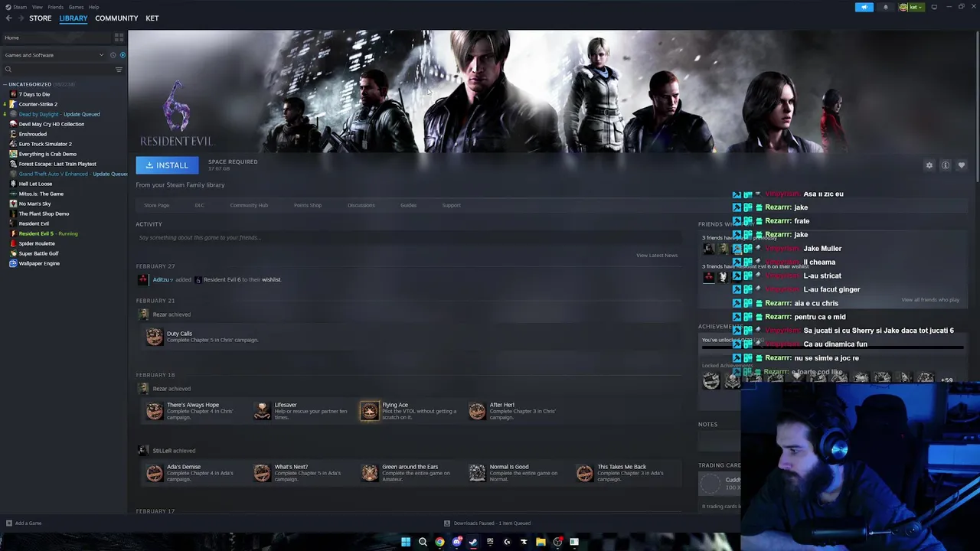Viewport: 980px width, 551px height.
Task: Open the Steam announcements megaphone button
Action: 864,7
